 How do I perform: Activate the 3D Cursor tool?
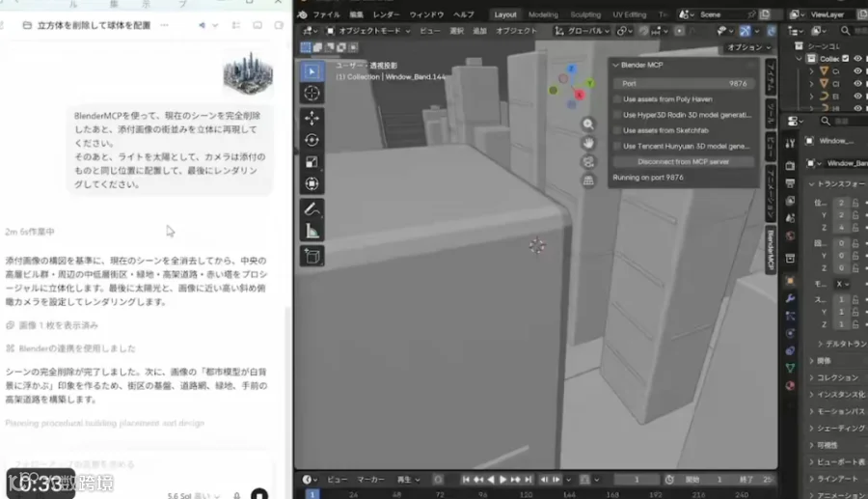pos(312,93)
